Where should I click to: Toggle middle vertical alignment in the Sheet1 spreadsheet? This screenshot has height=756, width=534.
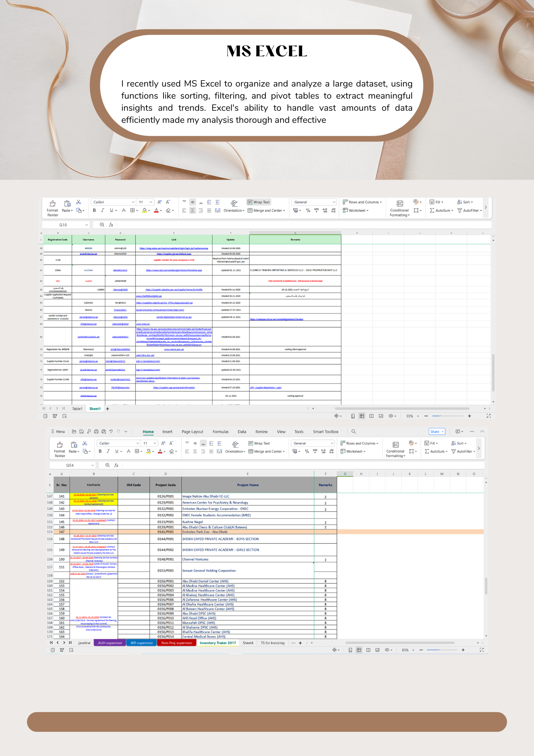click(193, 202)
